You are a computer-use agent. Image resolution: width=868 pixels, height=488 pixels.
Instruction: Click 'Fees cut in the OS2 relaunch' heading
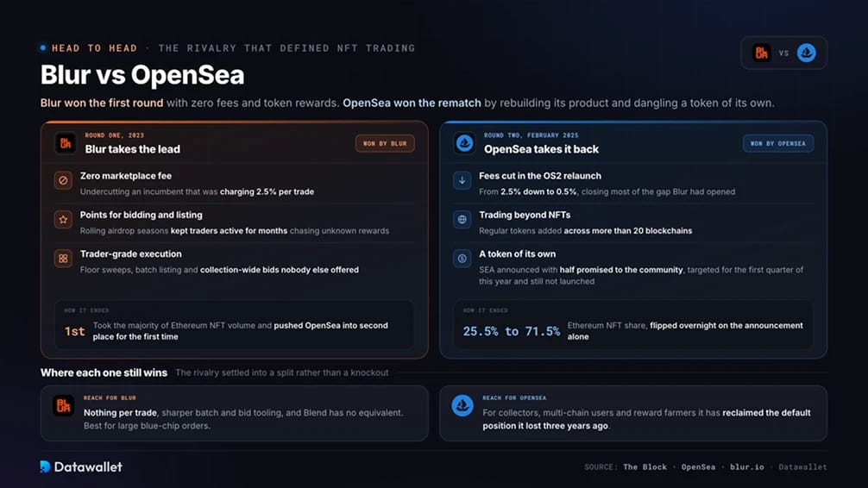(x=540, y=176)
